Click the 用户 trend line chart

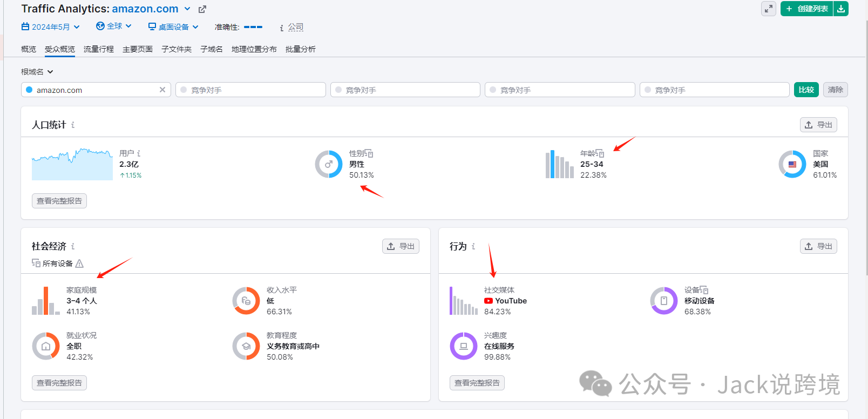coord(72,164)
